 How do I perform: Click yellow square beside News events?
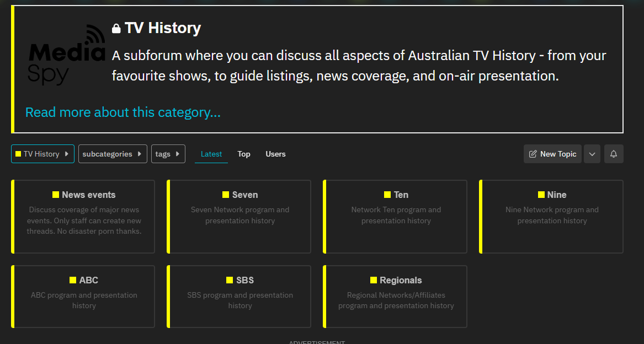pyautogui.click(x=56, y=195)
